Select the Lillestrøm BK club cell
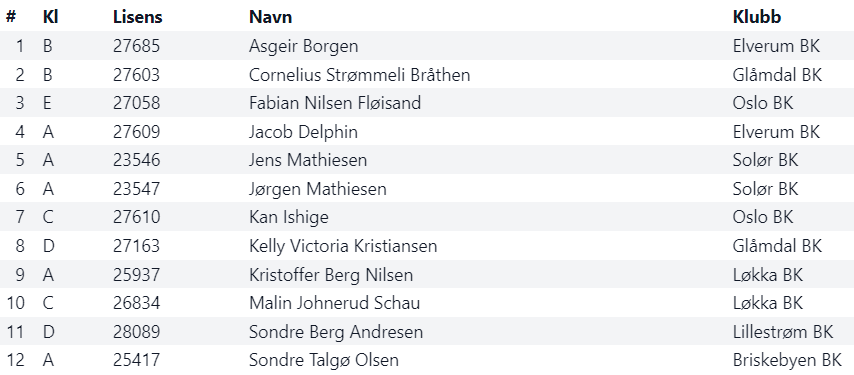 pos(783,332)
